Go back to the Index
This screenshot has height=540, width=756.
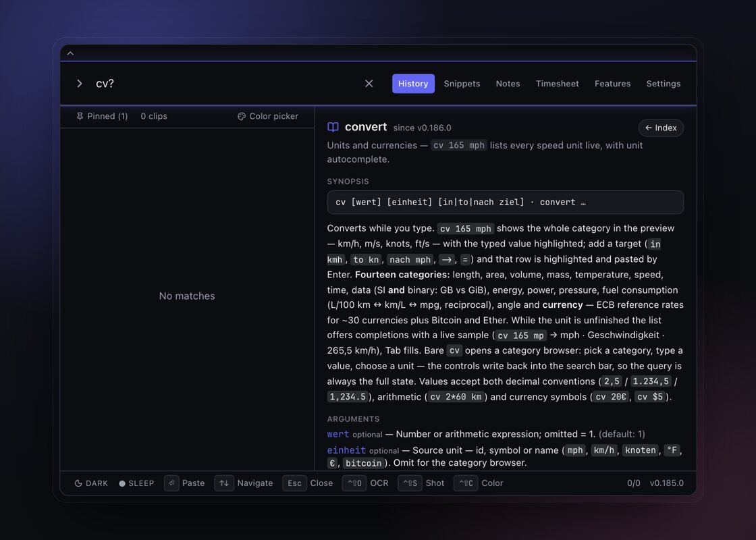coord(661,128)
